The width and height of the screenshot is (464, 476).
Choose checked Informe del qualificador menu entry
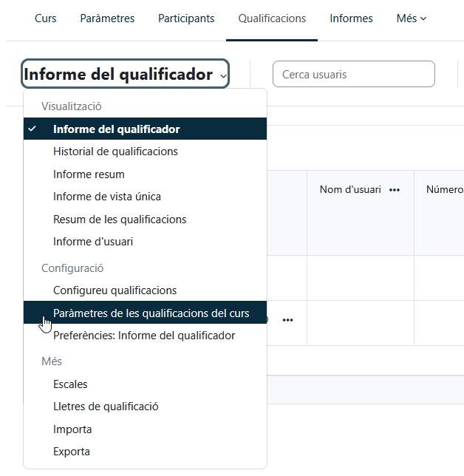tap(145, 129)
